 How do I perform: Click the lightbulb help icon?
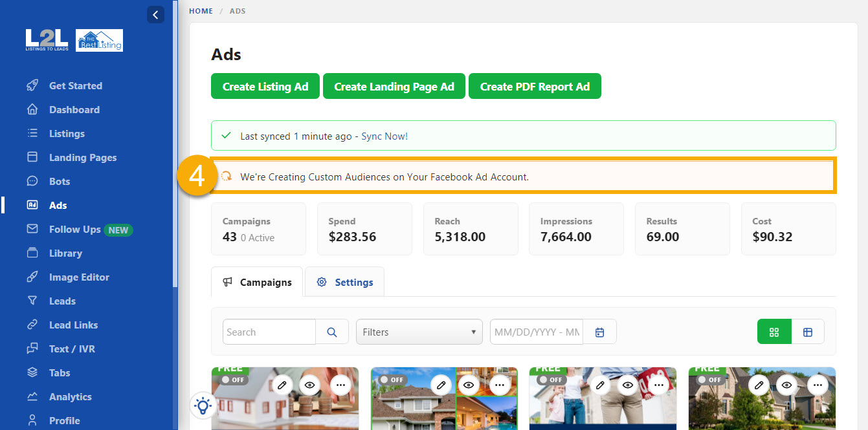[203, 406]
